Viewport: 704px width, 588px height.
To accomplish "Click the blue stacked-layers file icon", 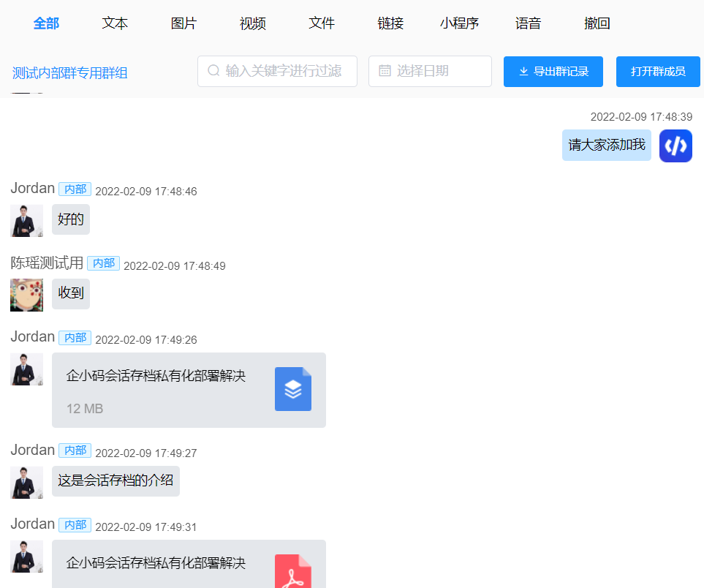I will click(x=293, y=389).
